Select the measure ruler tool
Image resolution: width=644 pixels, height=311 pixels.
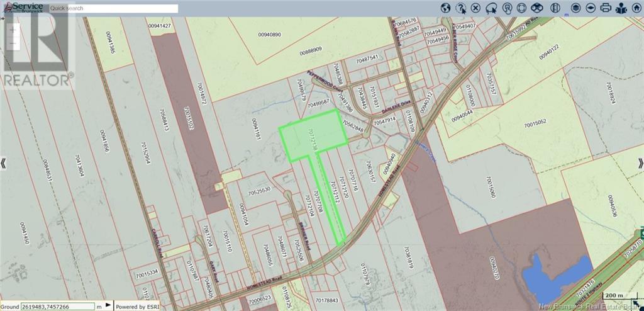click(x=554, y=8)
